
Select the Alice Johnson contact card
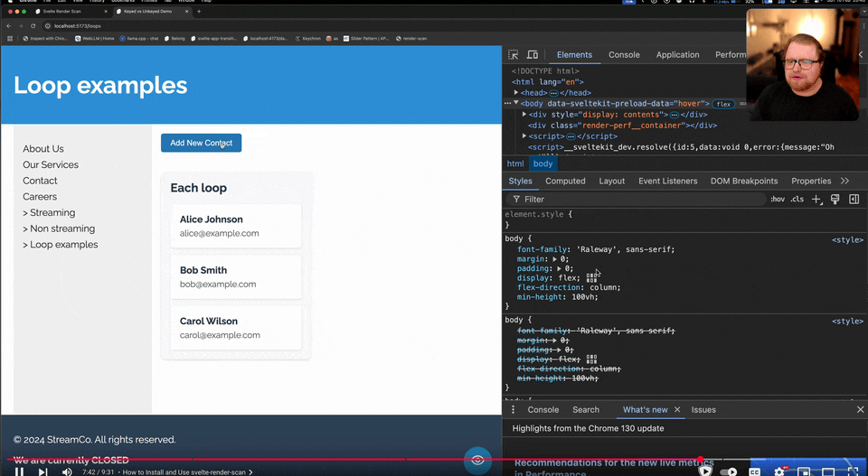[x=236, y=226]
